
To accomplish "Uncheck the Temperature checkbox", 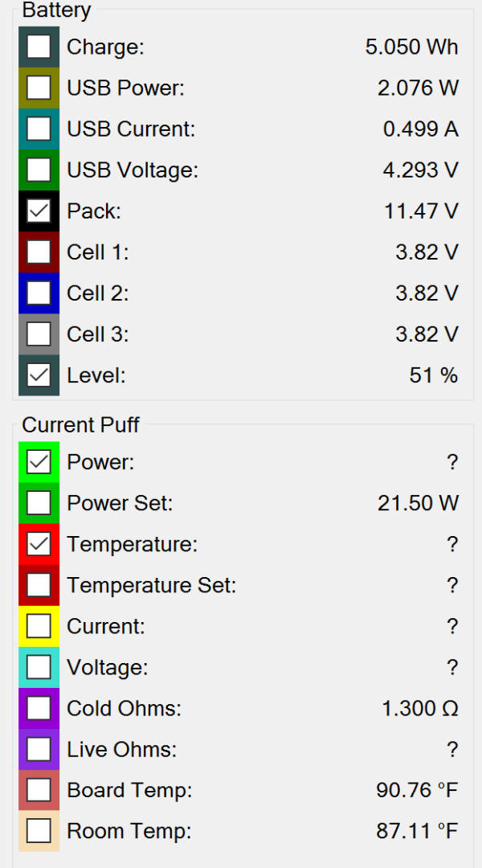I will [39, 544].
